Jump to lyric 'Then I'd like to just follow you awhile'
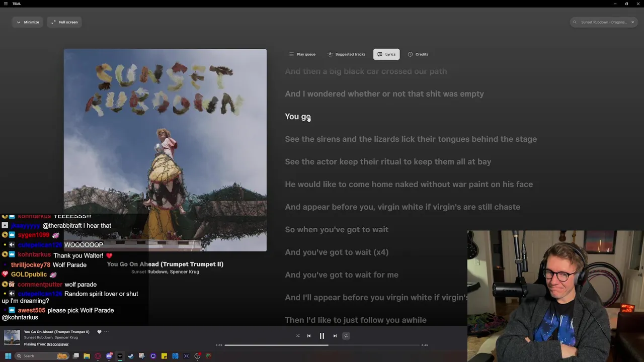Image resolution: width=644 pixels, height=362 pixels. click(x=356, y=320)
